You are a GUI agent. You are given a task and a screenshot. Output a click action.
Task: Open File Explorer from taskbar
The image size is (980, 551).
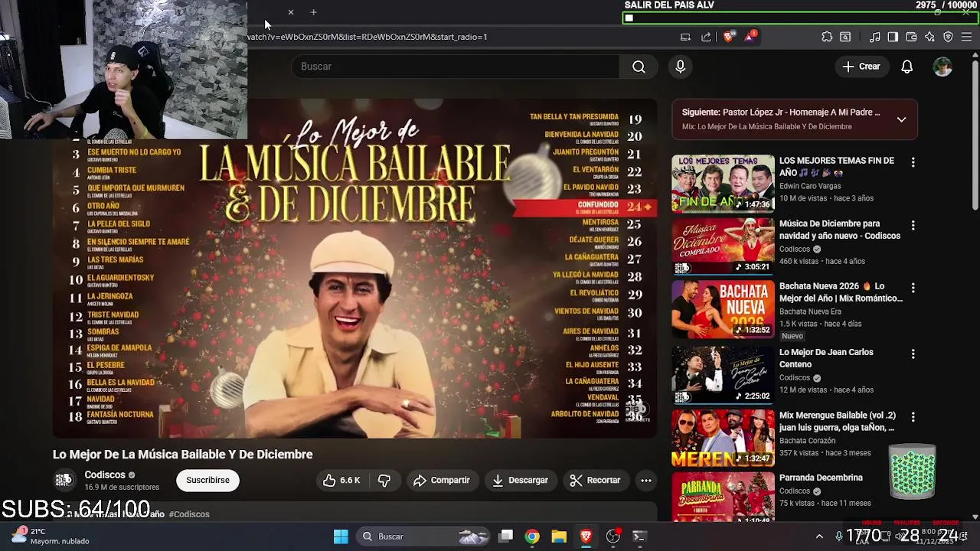click(559, 536)
